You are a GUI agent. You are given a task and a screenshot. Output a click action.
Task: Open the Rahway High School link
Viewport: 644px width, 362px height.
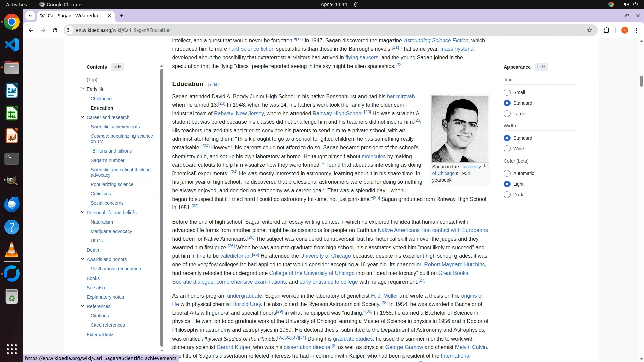click(x=337, y=114)
